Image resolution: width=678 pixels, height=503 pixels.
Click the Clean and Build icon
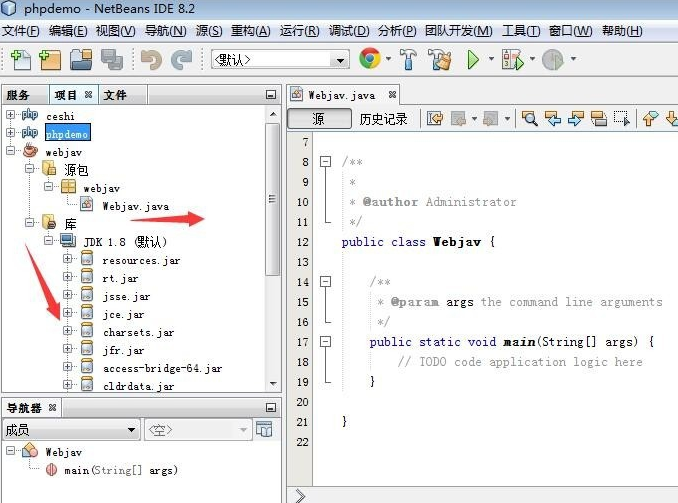pos(439,59)
